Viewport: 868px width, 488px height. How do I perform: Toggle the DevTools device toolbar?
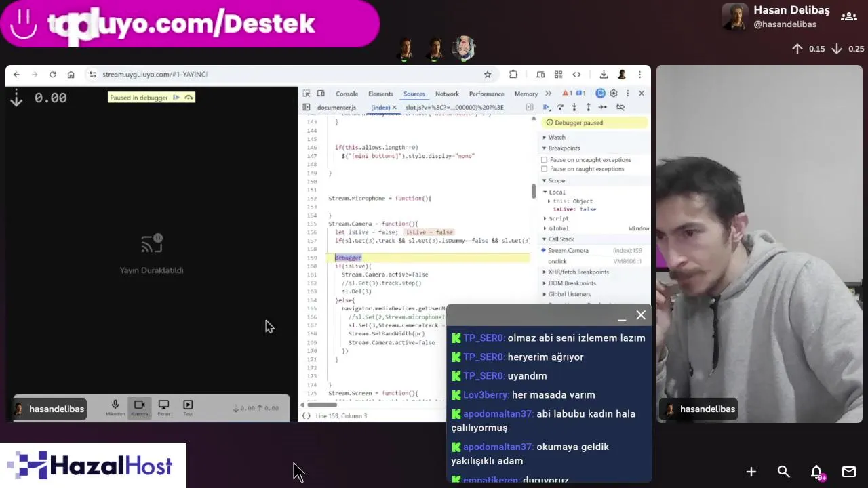click(321, 94)
